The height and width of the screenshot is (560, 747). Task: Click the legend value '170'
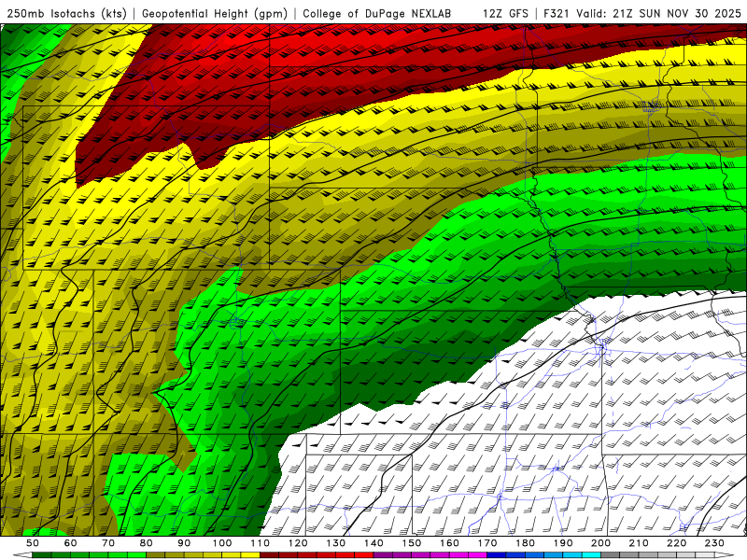tap(487, 543)
